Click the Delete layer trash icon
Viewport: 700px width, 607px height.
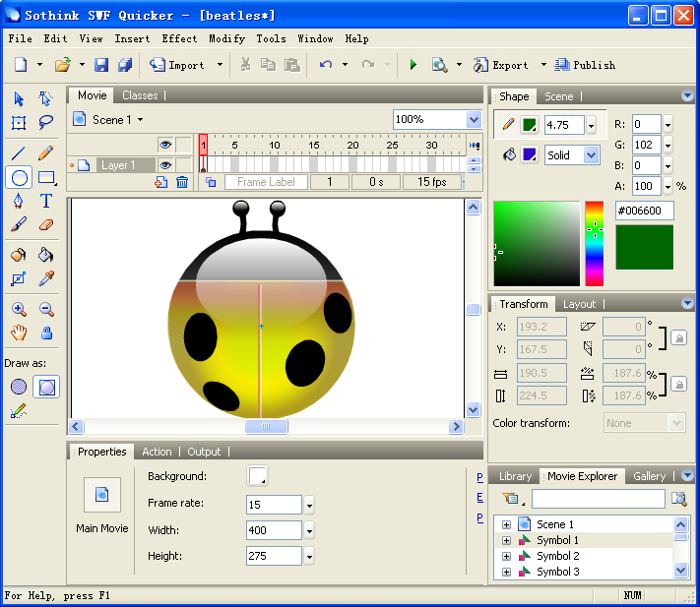point(182,182)
